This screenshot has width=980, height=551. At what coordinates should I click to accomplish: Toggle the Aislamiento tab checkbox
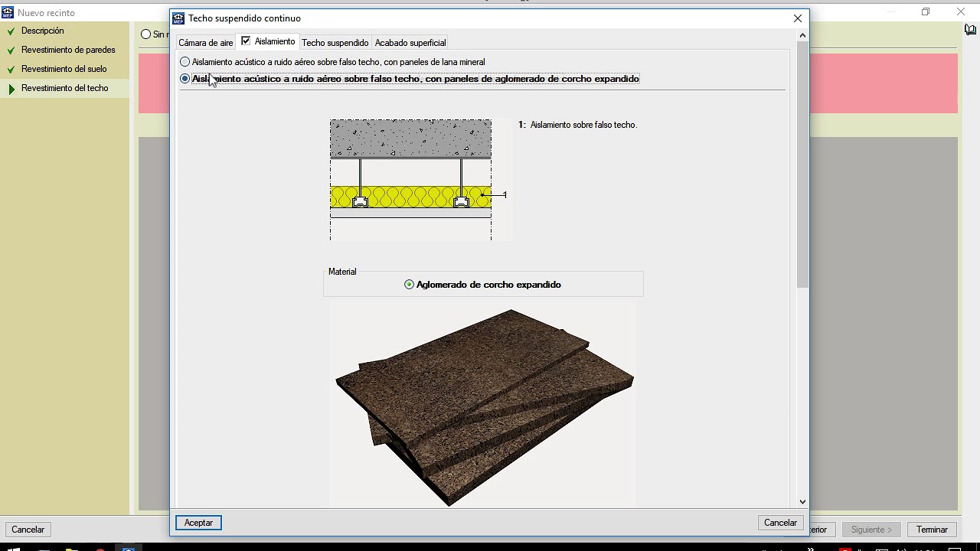pos(246,41)
